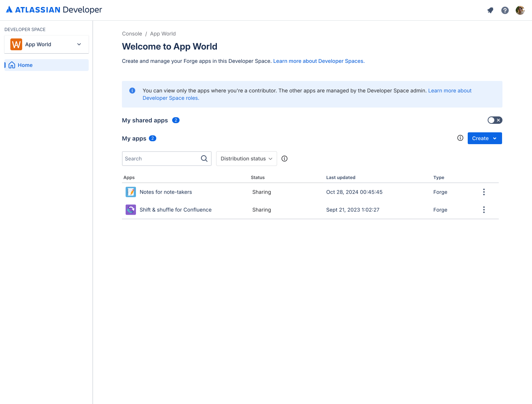
Task: Open the Distribution status filter dropdown
Action: click(246, 159)
